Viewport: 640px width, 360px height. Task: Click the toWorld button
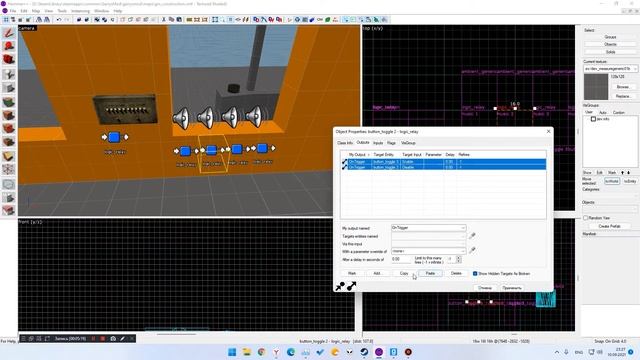[611, 181]
